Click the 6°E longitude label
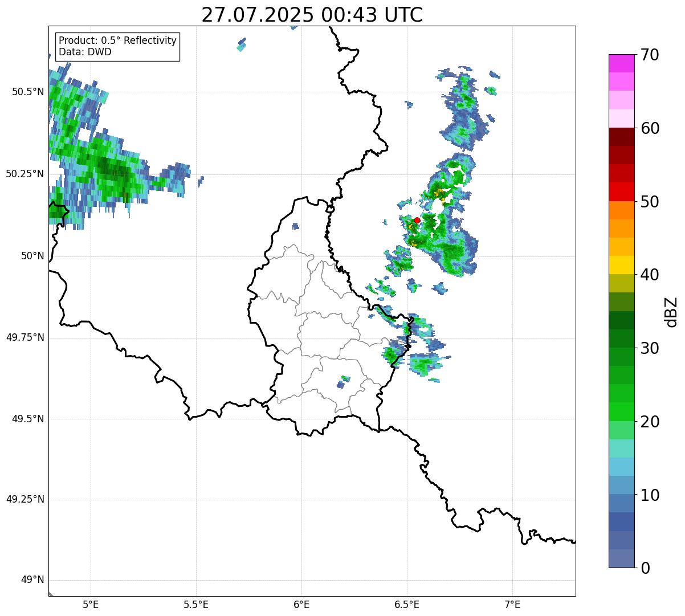This screenshot has width=685, height=616. click(x=301, y=604)
